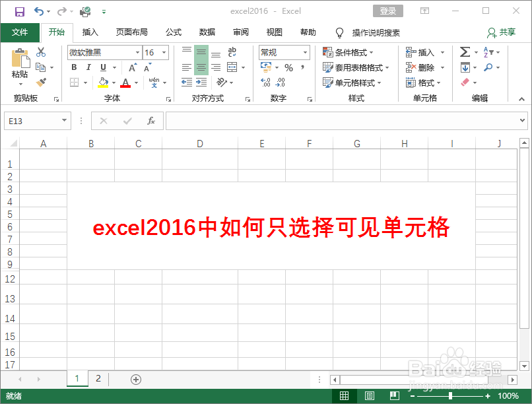Click the Save icon in quick access toolbar

pyautogui.click(x=20, y=12)
